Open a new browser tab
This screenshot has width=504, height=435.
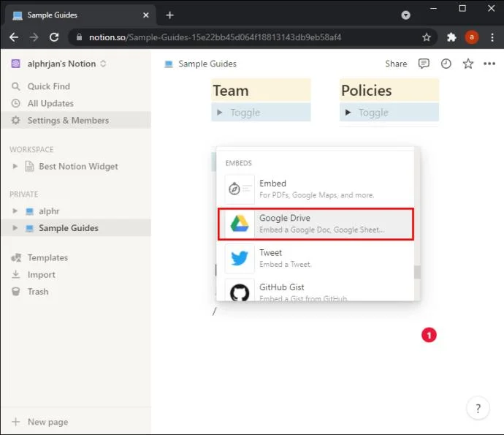pos(169,15)
